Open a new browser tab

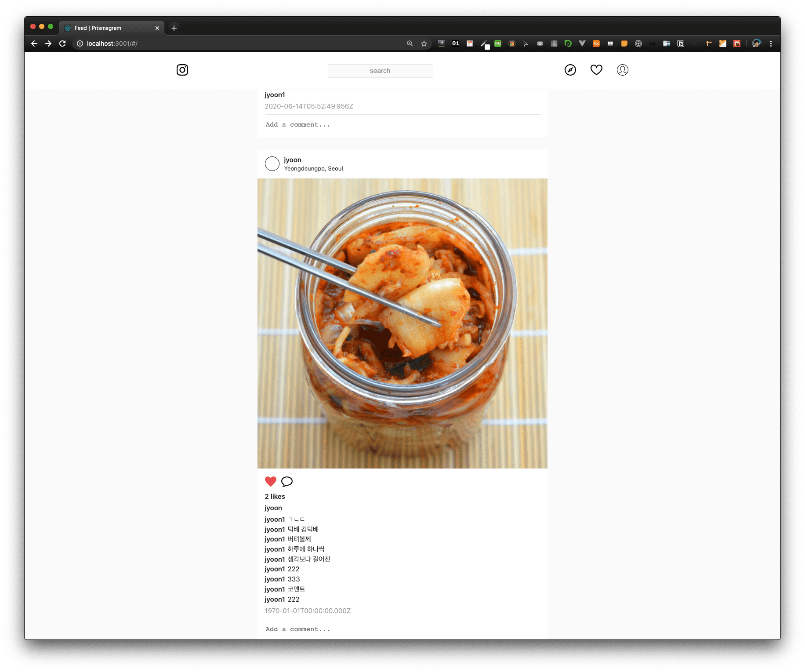(174, 28)
